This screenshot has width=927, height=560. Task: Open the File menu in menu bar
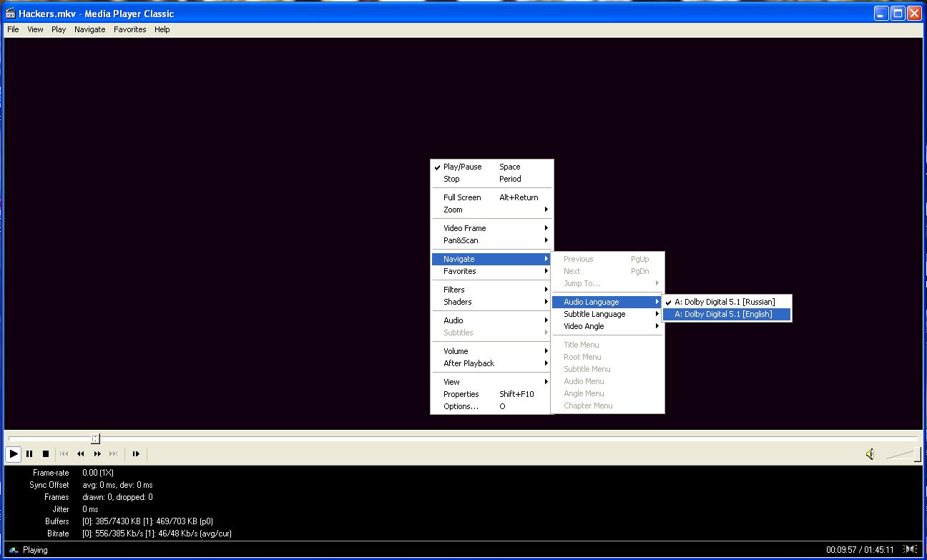coord(13,29)
